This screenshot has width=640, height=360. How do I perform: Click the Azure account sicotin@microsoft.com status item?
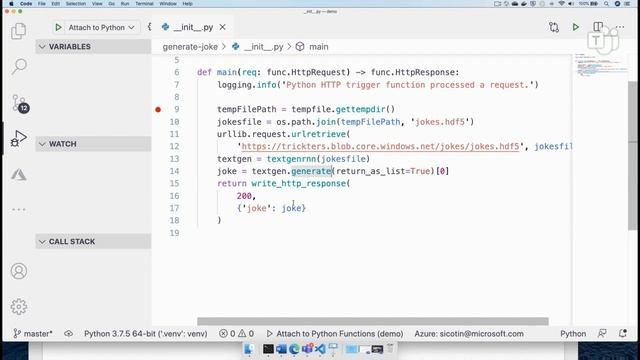point(469,333)
